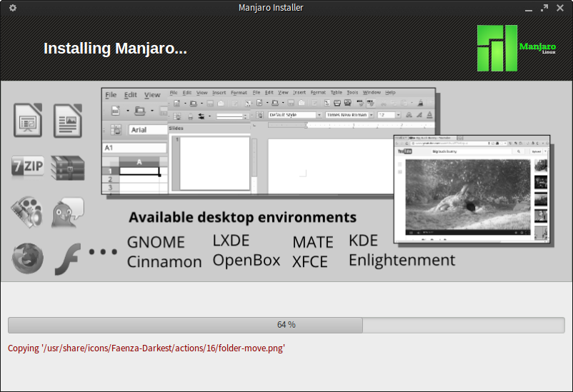Click row 2 header in the spreadsheet
573x392 pixels.
tap(110, 179)
